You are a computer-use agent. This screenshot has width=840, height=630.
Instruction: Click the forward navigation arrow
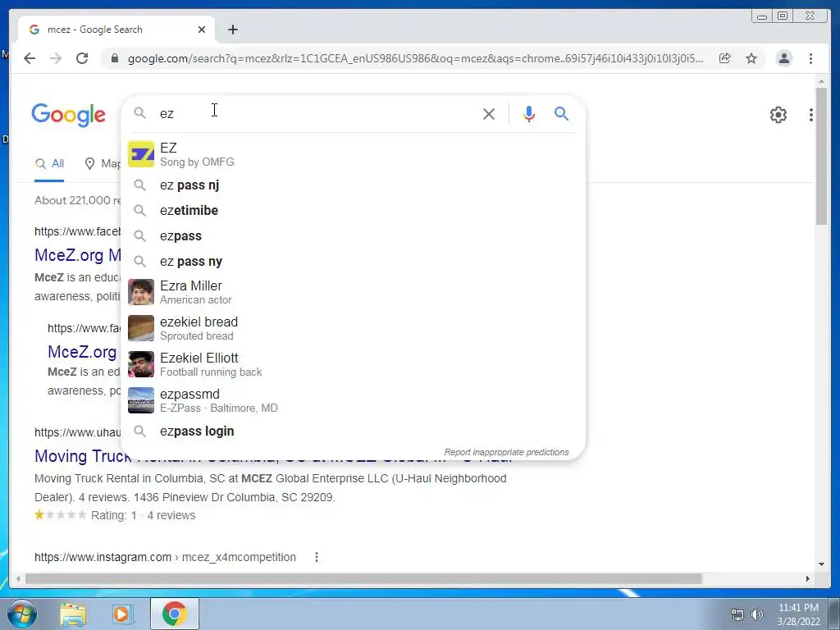[56, 58]
